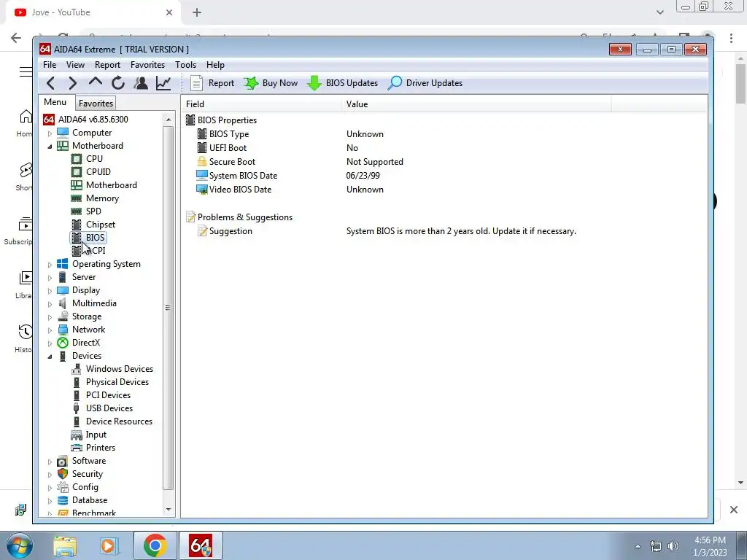Open the File menu

pyautogui.click(x=50, y=65)
